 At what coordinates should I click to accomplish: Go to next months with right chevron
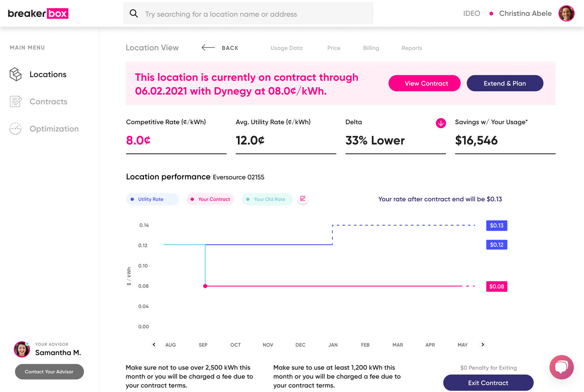483,344
